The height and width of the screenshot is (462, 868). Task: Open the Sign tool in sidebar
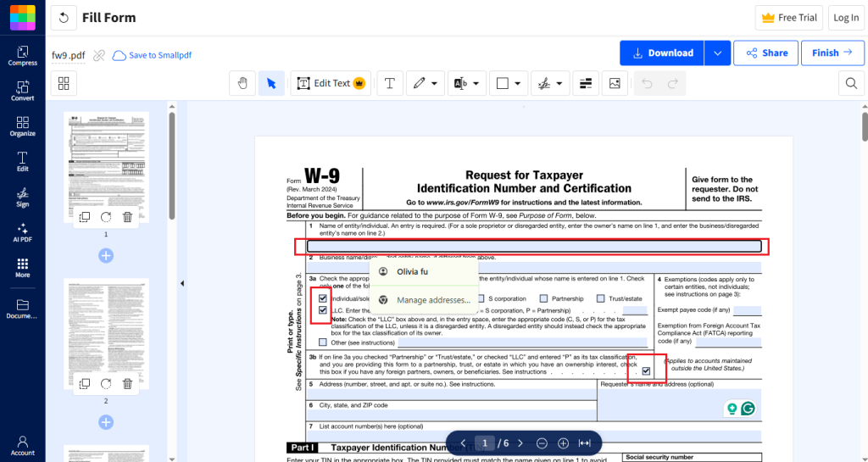click(23, 198)
